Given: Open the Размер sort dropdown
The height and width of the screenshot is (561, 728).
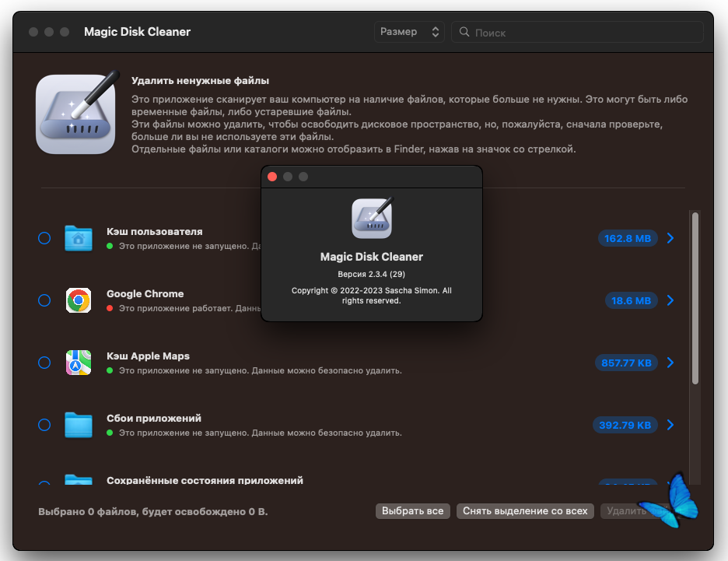Looking at the screenshot, I should [x=410, y=32].
